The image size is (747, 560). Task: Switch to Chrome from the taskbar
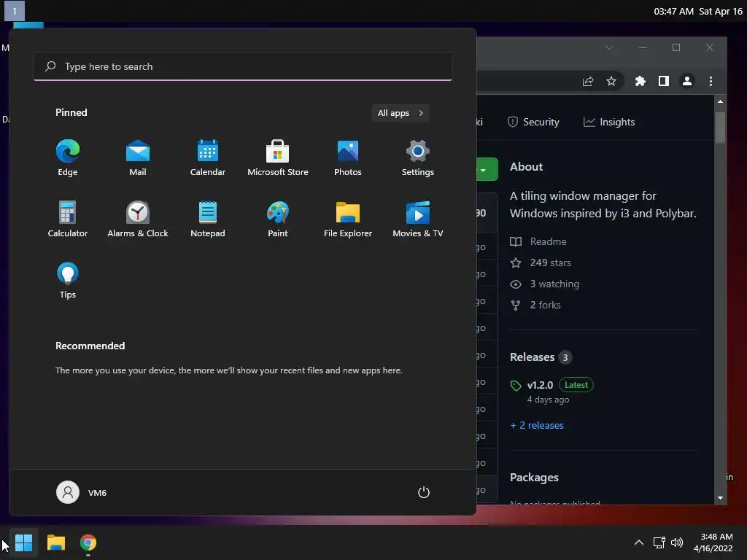(88, 542)
